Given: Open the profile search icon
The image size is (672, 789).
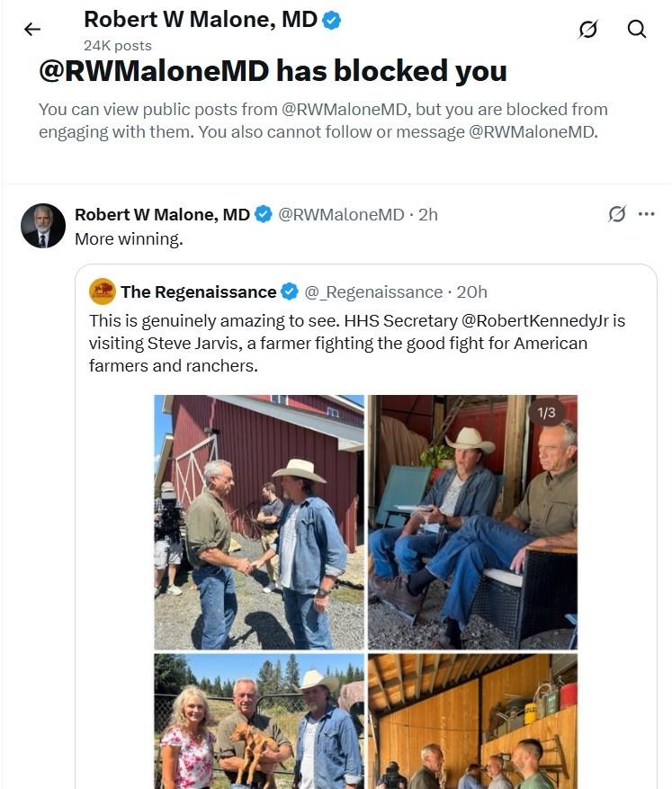Looking at the screenshot, I should (x=637, y=29).
